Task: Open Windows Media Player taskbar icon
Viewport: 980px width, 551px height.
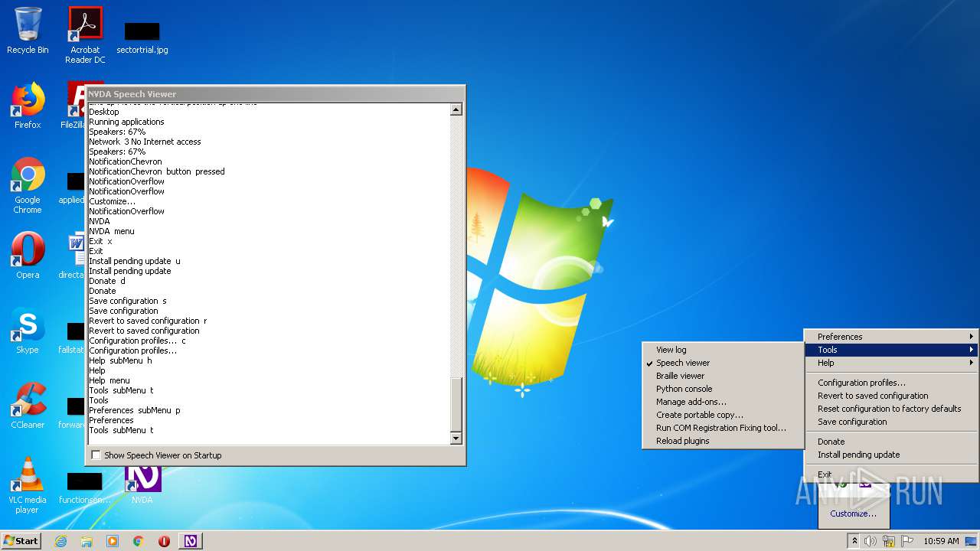Action: coord(113,541)
